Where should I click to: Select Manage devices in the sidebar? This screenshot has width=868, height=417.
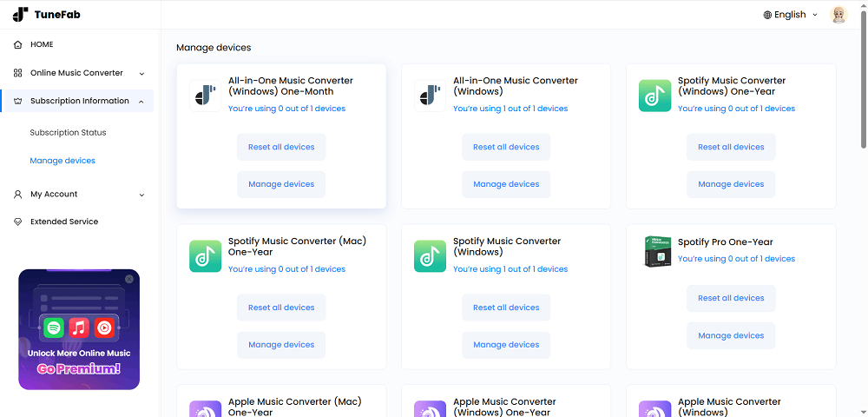[62, 161]
